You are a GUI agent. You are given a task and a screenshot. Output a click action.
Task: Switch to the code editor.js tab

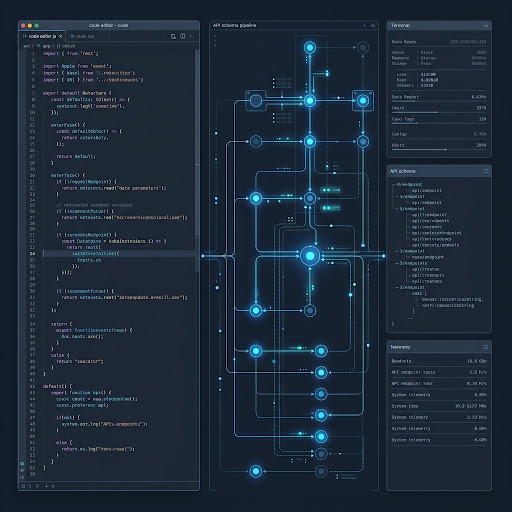[x=42, y=36]
